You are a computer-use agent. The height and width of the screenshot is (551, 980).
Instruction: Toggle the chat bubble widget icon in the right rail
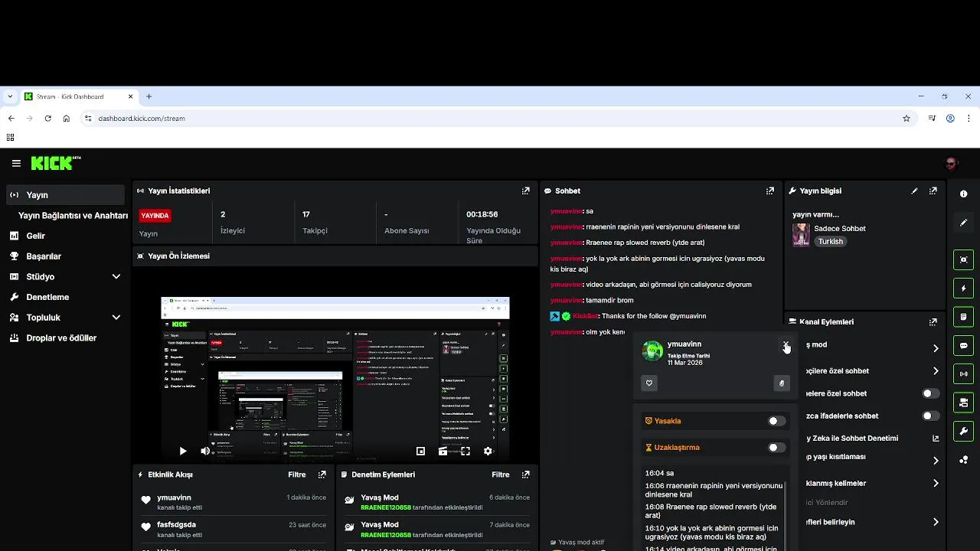(964, 345)
